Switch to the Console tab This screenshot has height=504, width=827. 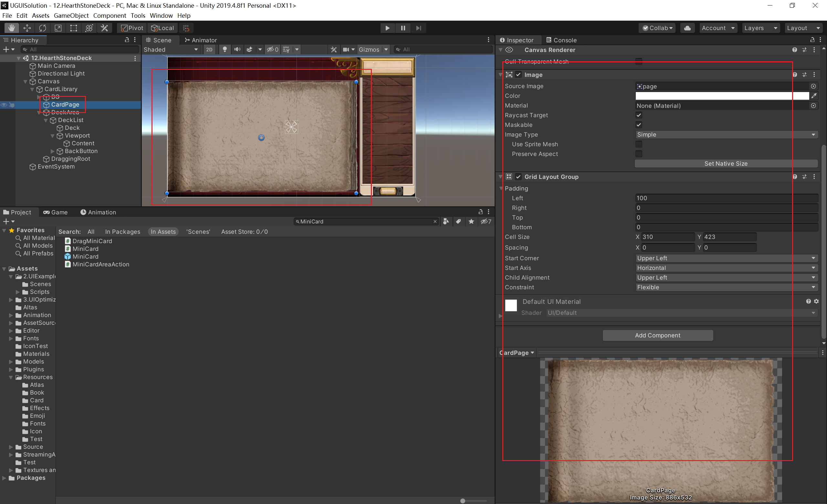561,40
